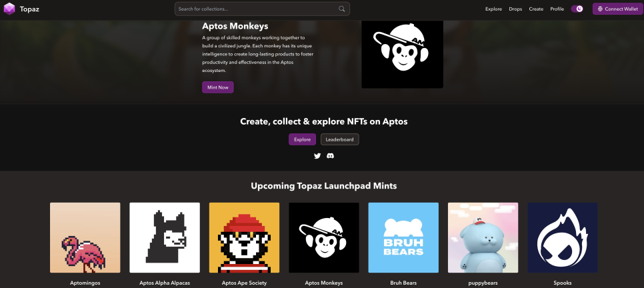
Task: Open the Aptomingos flamingo thumbnail
Action: (x=85, y=237)
